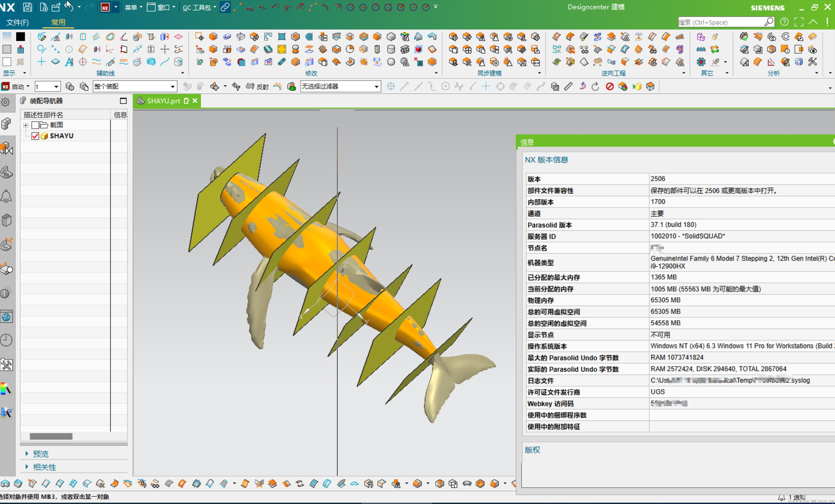Viewport: 835px width, 504px height.
Task: Select the white color swatch
Action: tap(7, 62)
